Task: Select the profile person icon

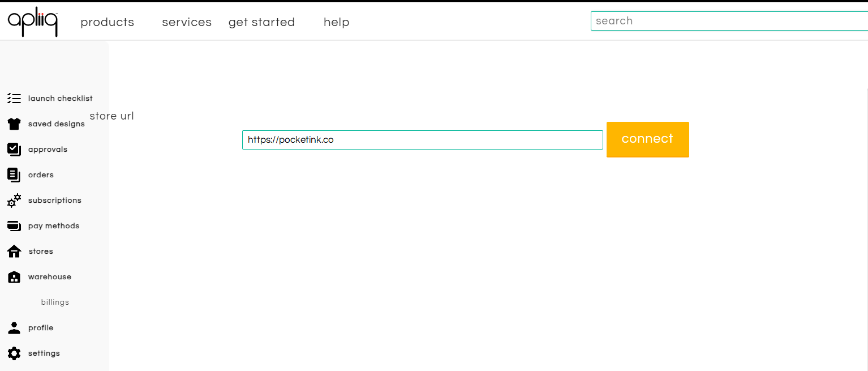Action: point(14,327)
